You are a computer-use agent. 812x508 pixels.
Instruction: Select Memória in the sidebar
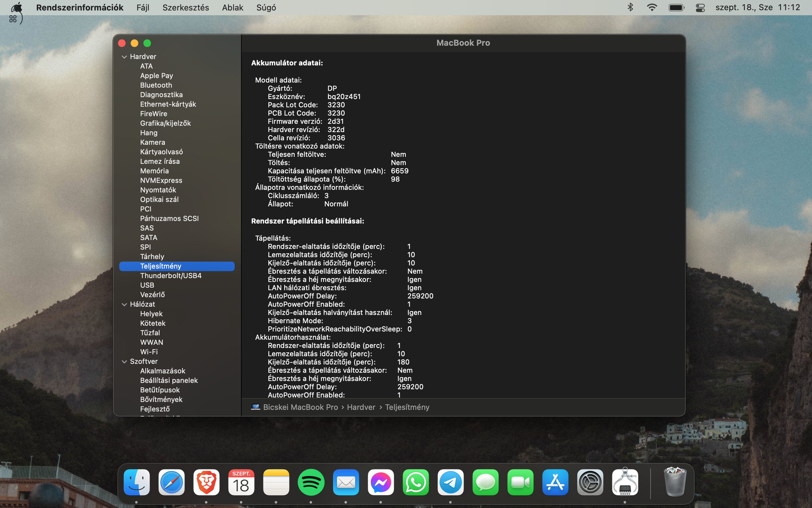coord(154,171)
